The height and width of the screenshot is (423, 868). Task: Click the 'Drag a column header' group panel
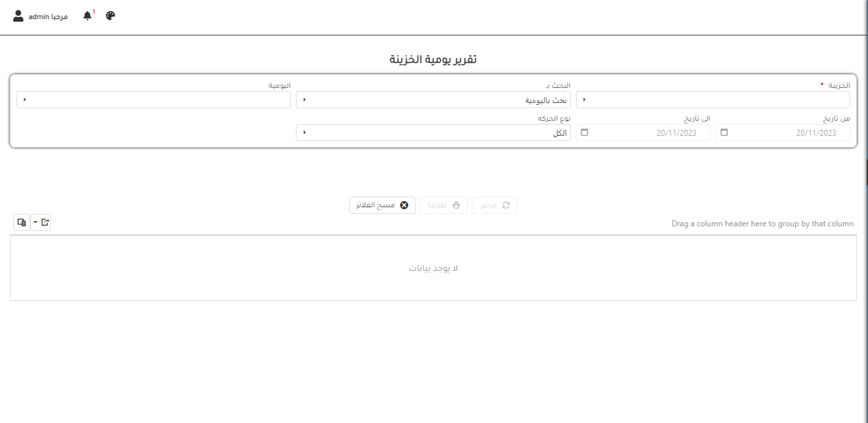[x=762, y=224]
